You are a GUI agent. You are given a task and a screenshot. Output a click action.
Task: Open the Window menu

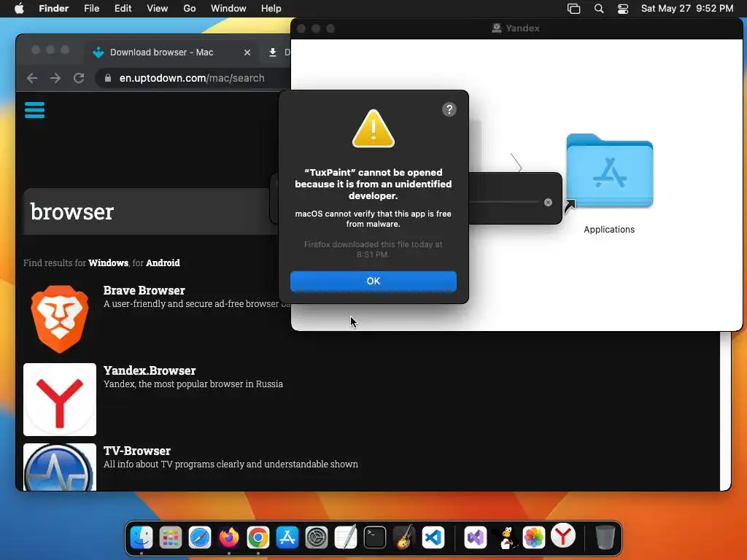point(228,9)
